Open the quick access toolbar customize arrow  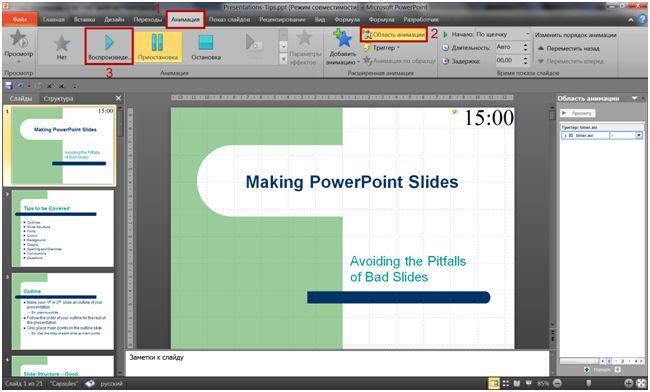click(75, 86)
